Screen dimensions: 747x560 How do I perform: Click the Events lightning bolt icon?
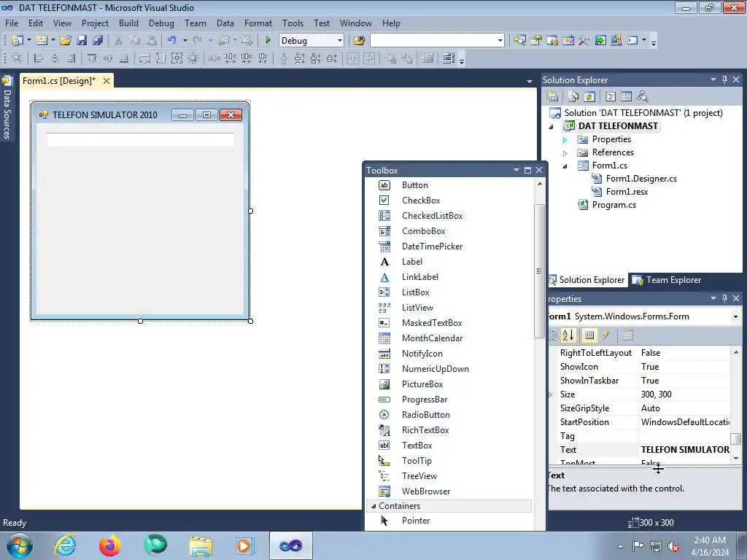coord(606,335)
